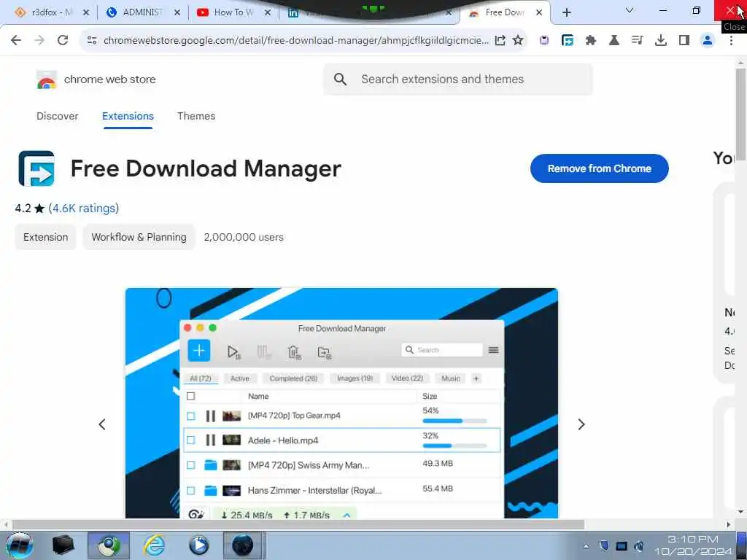This screenshot has height=560, width=747.
Task: Click the Extension category chip
Action: 46,237
